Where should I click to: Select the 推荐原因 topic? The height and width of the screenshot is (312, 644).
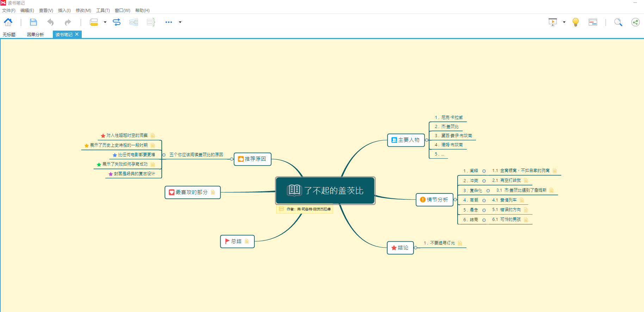point(253,159)
